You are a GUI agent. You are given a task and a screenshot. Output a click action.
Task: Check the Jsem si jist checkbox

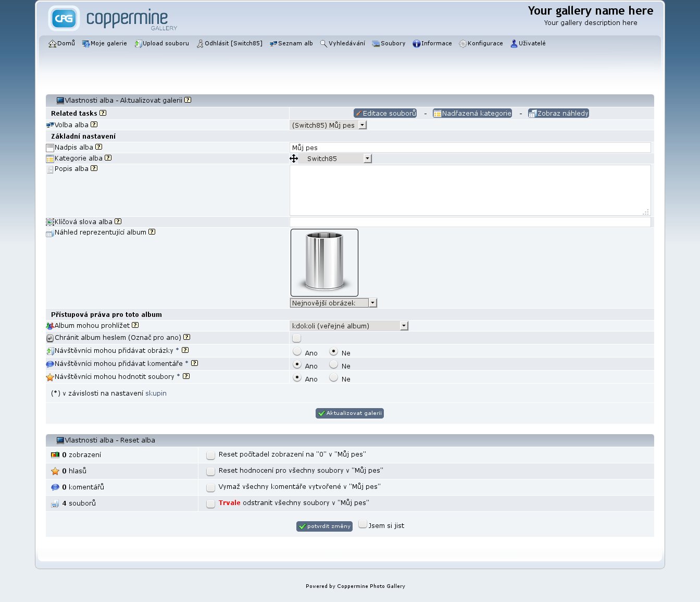click(x=362, y=524)
